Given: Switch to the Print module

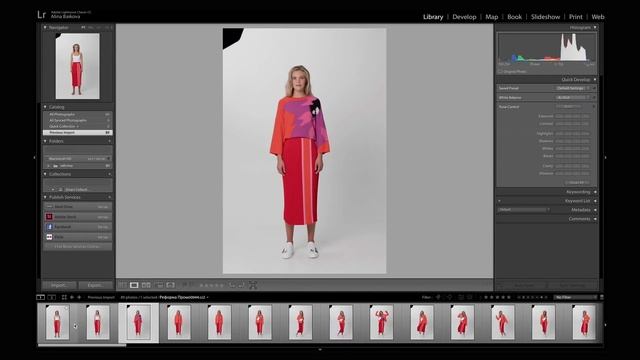Looking at the screenshot, I should point(576,17).
